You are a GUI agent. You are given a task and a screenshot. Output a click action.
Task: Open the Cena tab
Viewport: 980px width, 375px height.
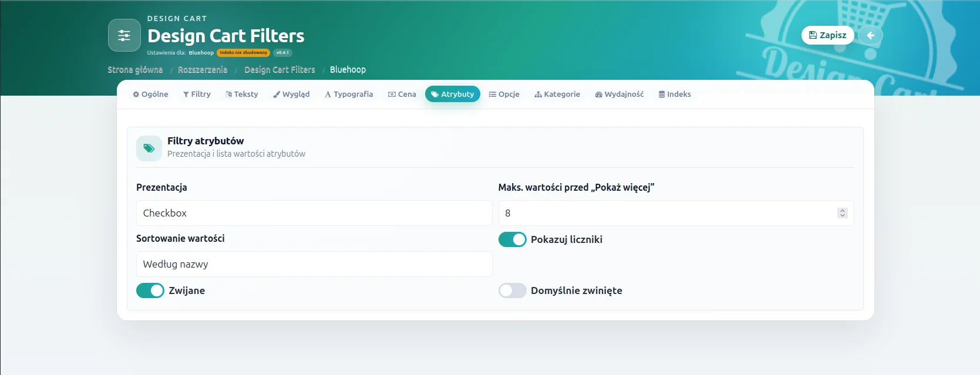point(402,94)
